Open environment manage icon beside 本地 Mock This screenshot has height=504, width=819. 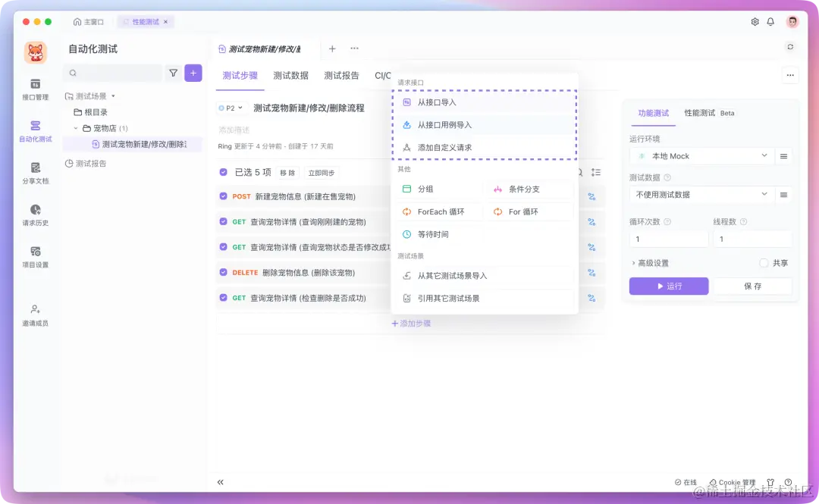(784, 156)
